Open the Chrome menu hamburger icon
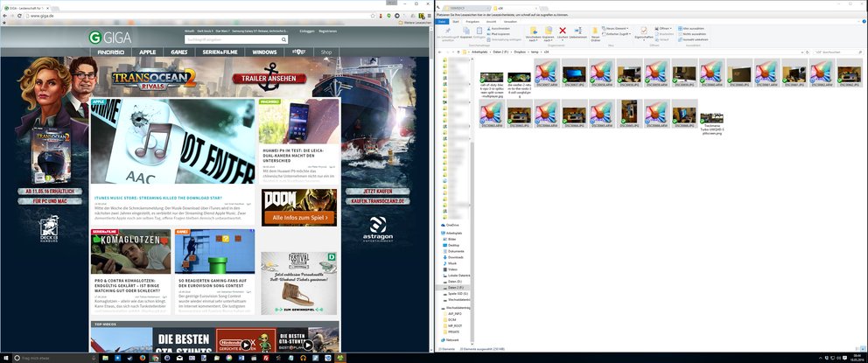 point(429,16)
